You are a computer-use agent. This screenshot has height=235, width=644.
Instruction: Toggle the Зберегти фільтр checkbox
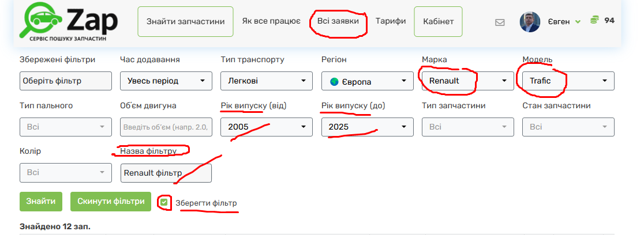[164, 202]
